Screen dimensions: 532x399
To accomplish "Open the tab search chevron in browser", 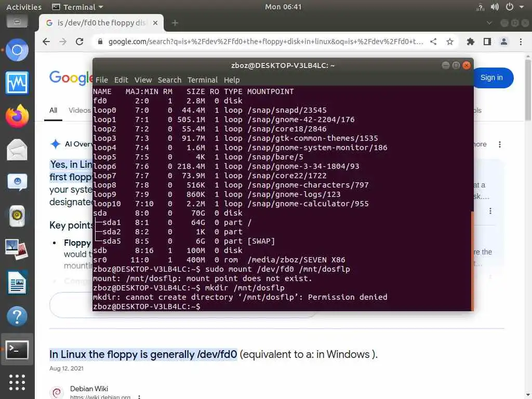I will point(489,23).
